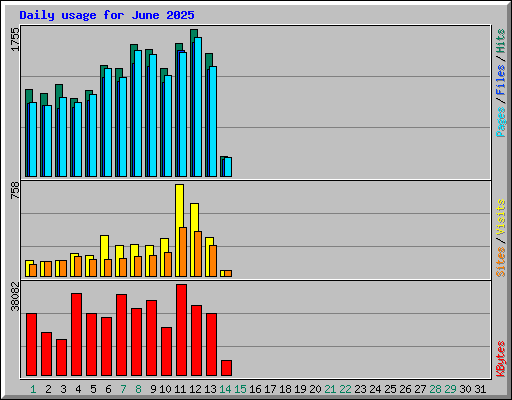512x400 pixels.
Task: Click the 'Files' legend label
Action: (x=501, y=80)
